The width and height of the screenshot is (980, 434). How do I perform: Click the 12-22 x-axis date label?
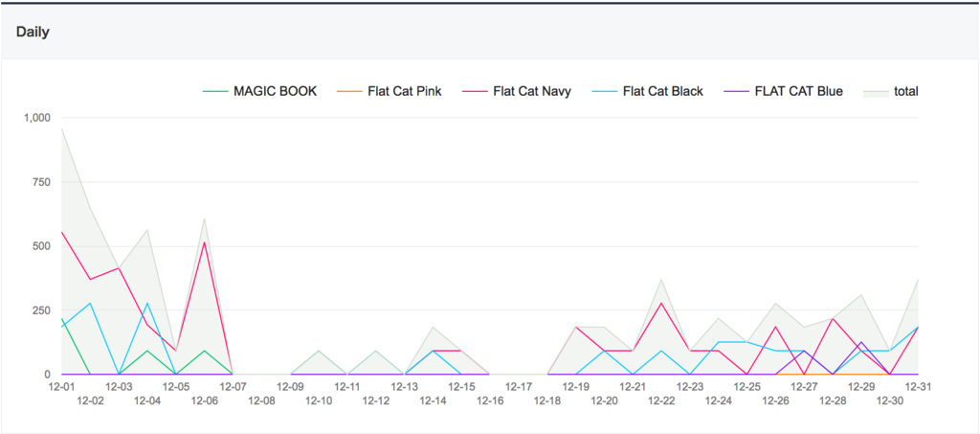point(661,400)
